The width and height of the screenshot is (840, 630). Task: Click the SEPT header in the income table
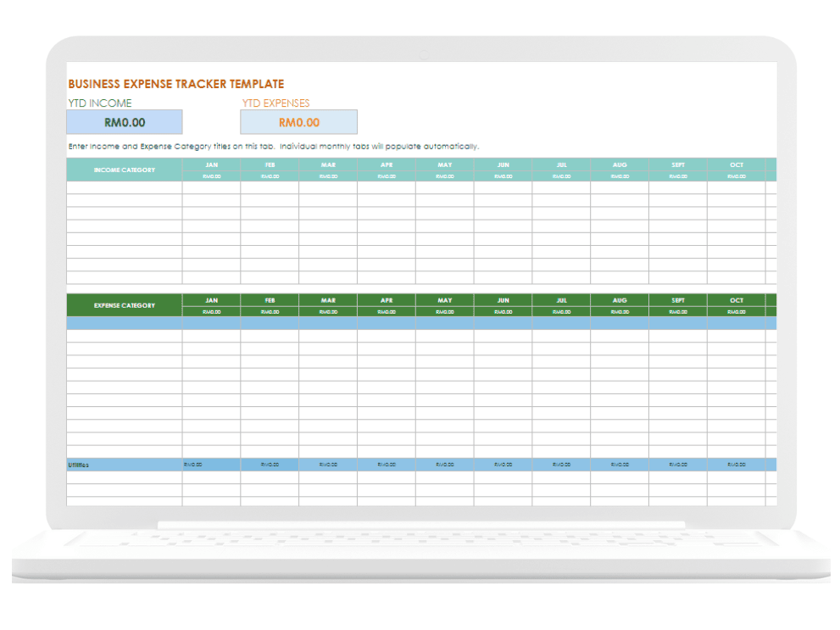(678, 165)
